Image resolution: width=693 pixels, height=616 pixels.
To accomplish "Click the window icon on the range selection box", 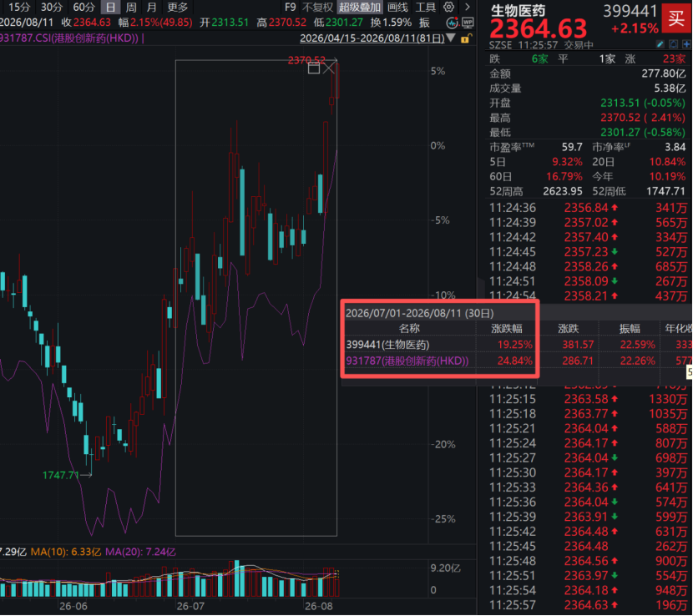I will 314,68.
